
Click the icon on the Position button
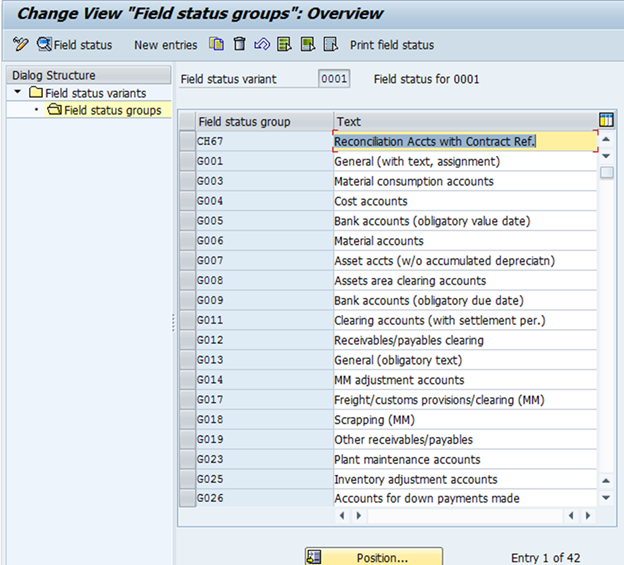click(314, 557)
